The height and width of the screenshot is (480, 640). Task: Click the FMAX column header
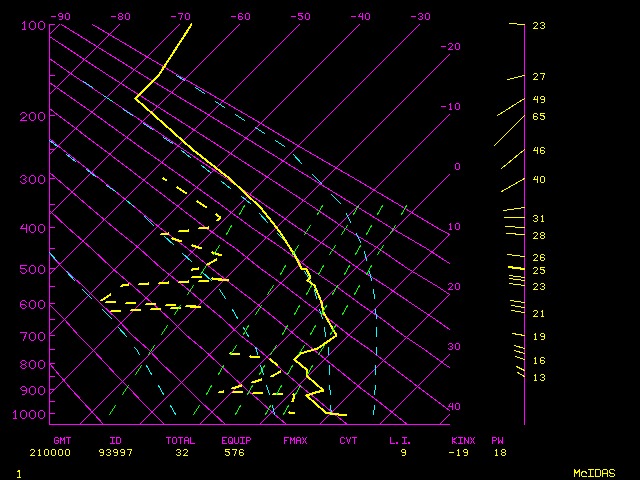(x=295, y=440)
